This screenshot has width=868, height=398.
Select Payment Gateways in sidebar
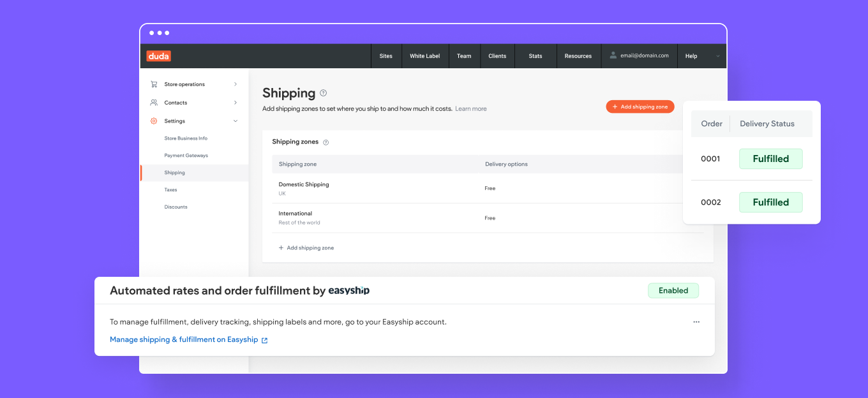(186, 156)
